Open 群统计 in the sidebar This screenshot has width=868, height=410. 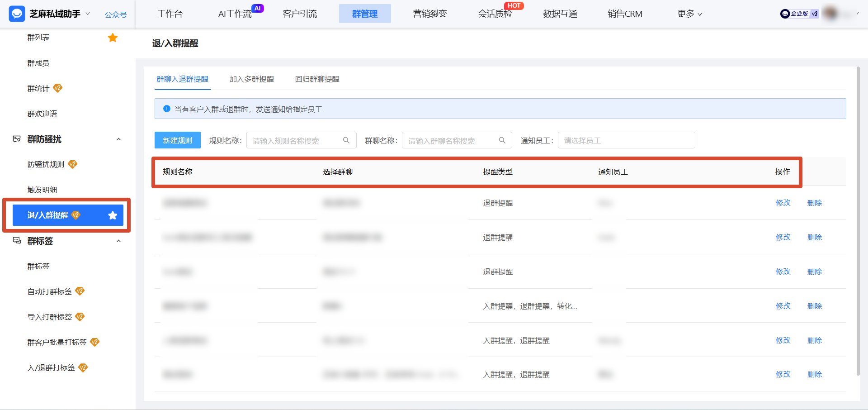pos(38,88)
